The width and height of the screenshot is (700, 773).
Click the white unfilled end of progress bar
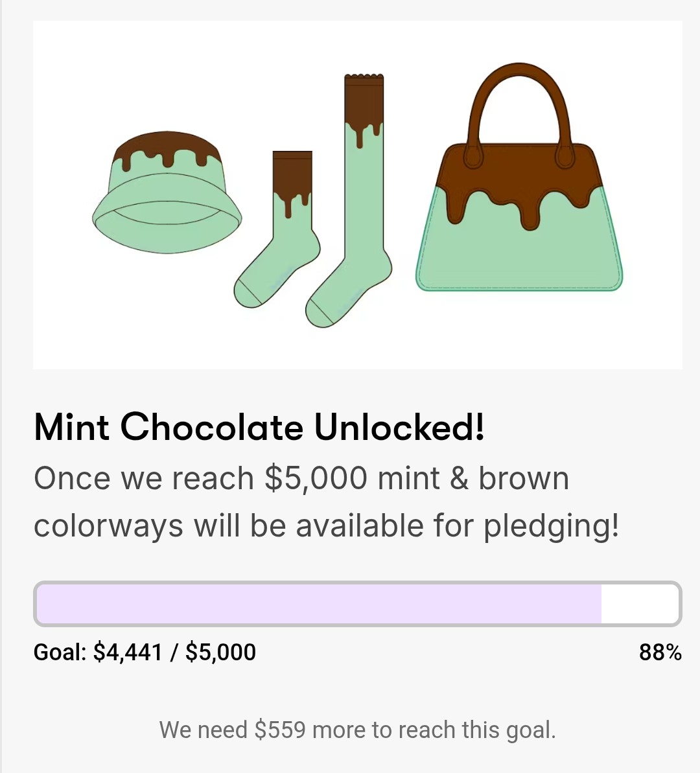pyautogui.click(x=638, y=604)
